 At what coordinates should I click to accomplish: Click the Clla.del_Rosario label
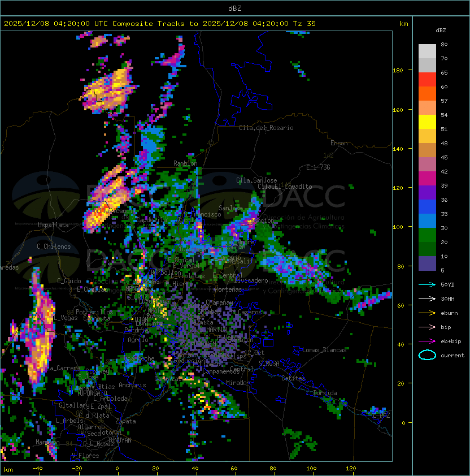[x=266, y=128]
